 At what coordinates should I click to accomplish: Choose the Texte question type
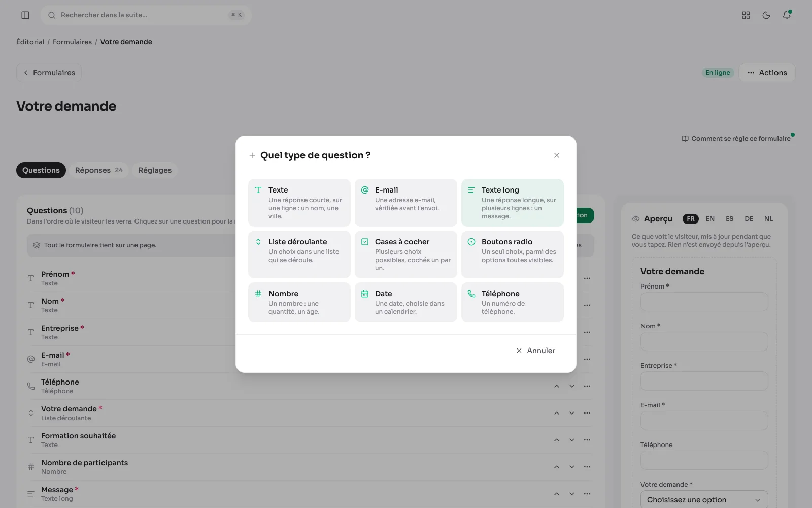(x=299, y=202)
